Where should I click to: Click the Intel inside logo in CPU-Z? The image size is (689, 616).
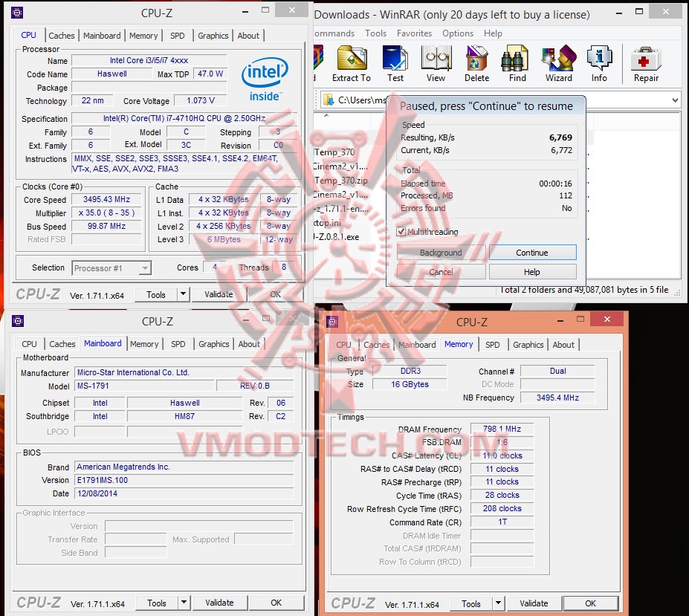pyautogui.click(x=265, y=80)
